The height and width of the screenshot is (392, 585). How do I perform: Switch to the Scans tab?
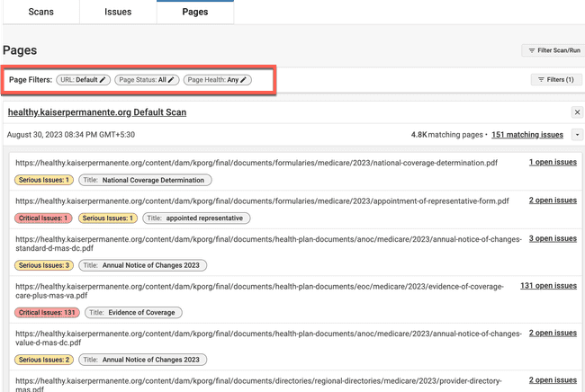coord(40,13)
